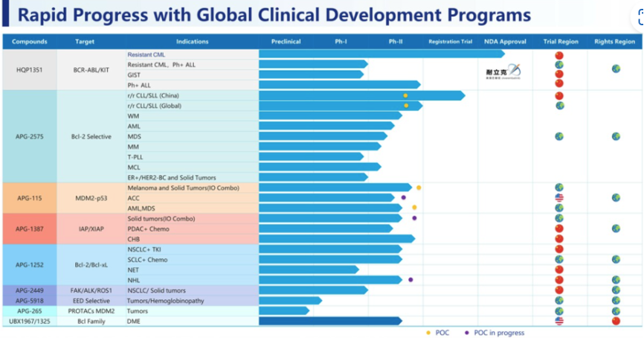Click the purple POC in progress legend dot
The height and width of the screenshot is (338, 644).
pos(466,332)
